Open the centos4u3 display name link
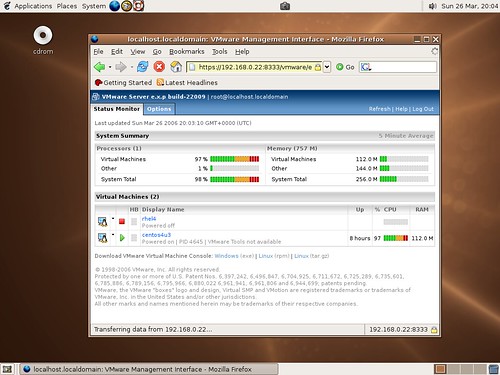 (156, 235)
